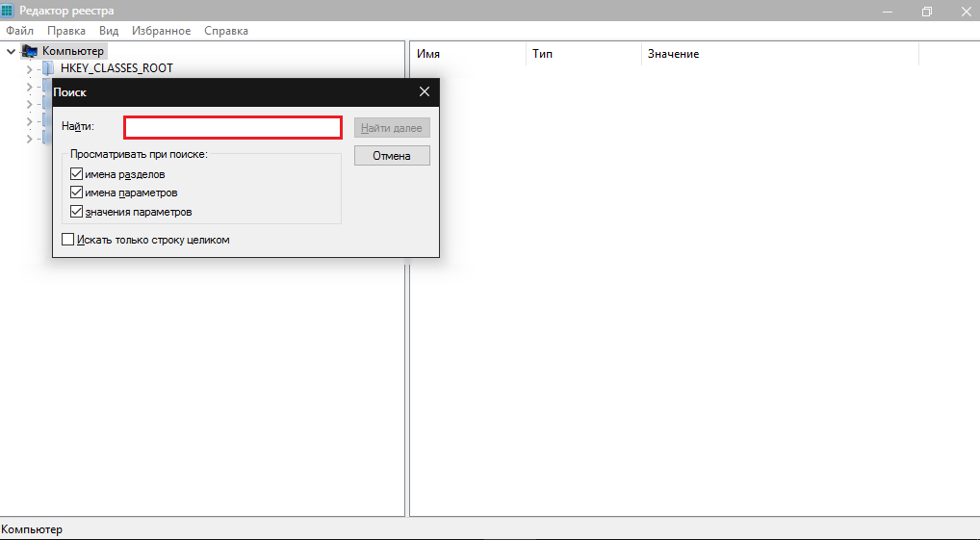The width and height of the screenshot is (980, 540).
Task: Close the Поиск dialog
Action: click(425, 91)
